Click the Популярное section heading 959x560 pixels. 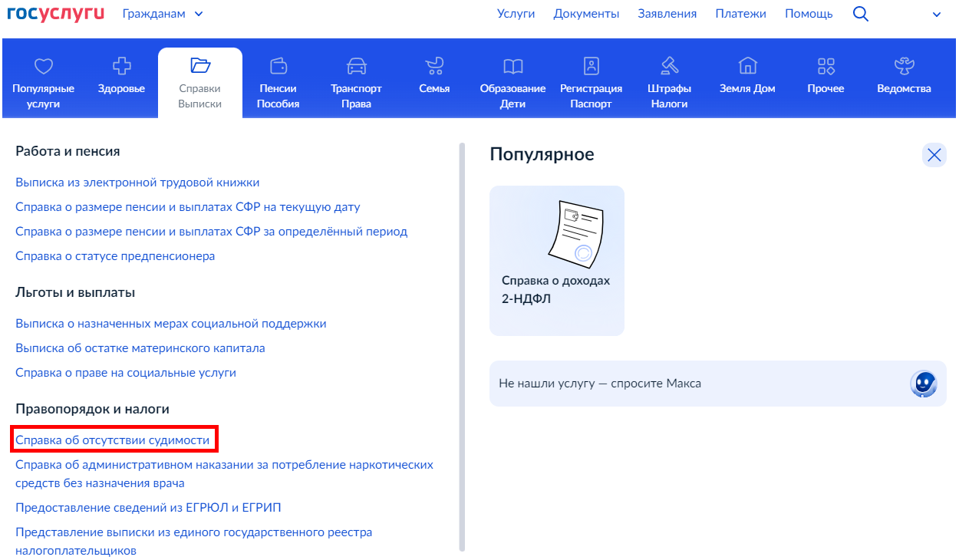pyautogui.click(x=542, y=155)
